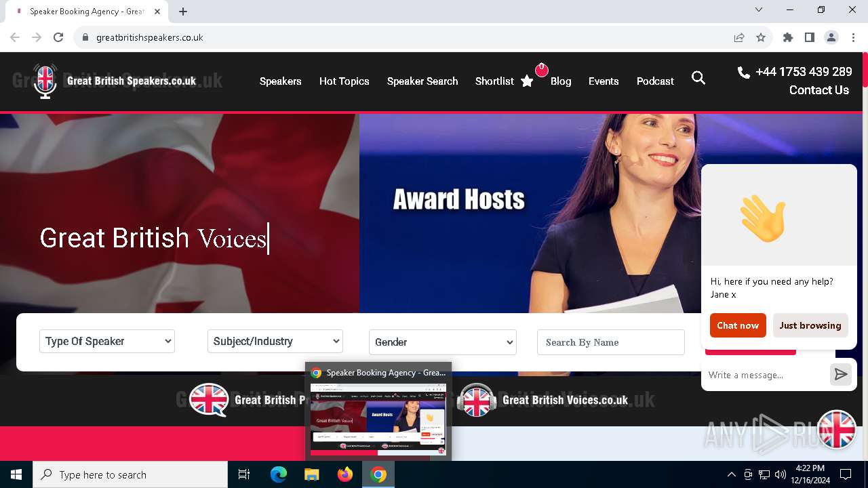
Task: Click the Chrome taskbar icon
Action: click(x=378, y=474)
